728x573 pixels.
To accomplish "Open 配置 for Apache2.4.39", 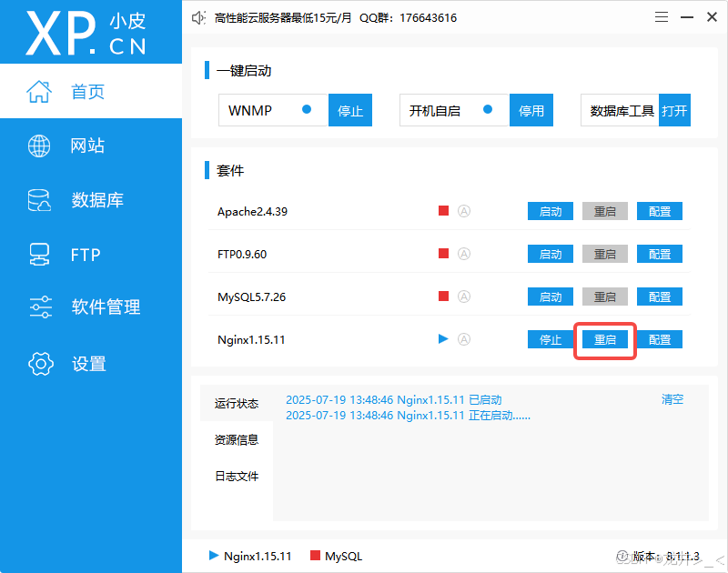I will (x=659, y=211).
